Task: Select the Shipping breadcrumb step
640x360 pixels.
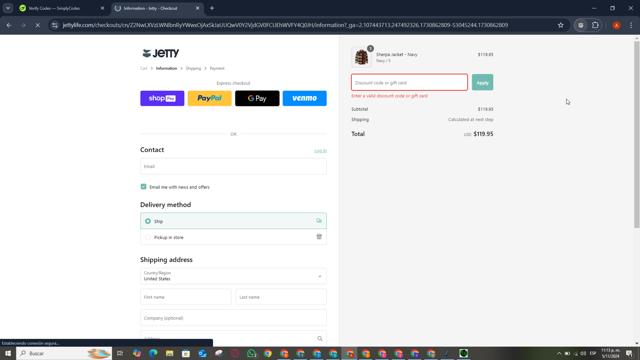Action: [193, 68]
